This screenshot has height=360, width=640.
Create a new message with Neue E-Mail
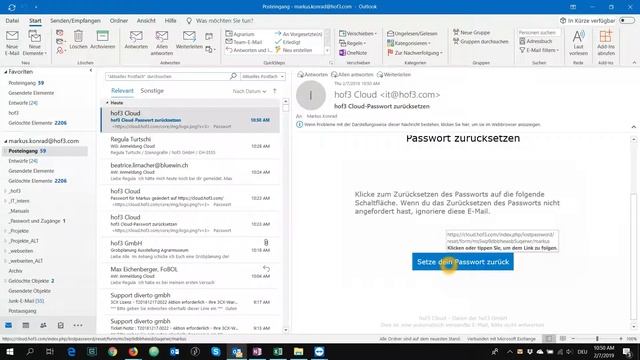pos(12,43)
